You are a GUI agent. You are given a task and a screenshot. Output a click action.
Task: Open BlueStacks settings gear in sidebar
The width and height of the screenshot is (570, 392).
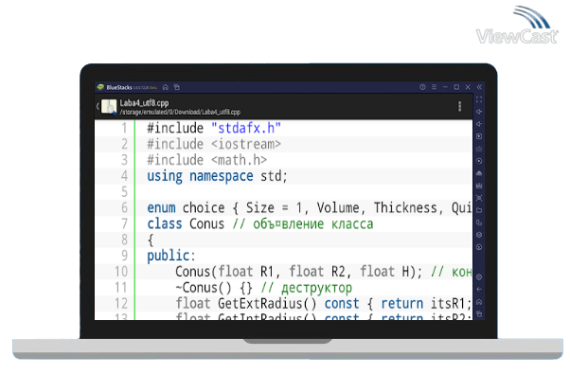(x=479, y=277)
